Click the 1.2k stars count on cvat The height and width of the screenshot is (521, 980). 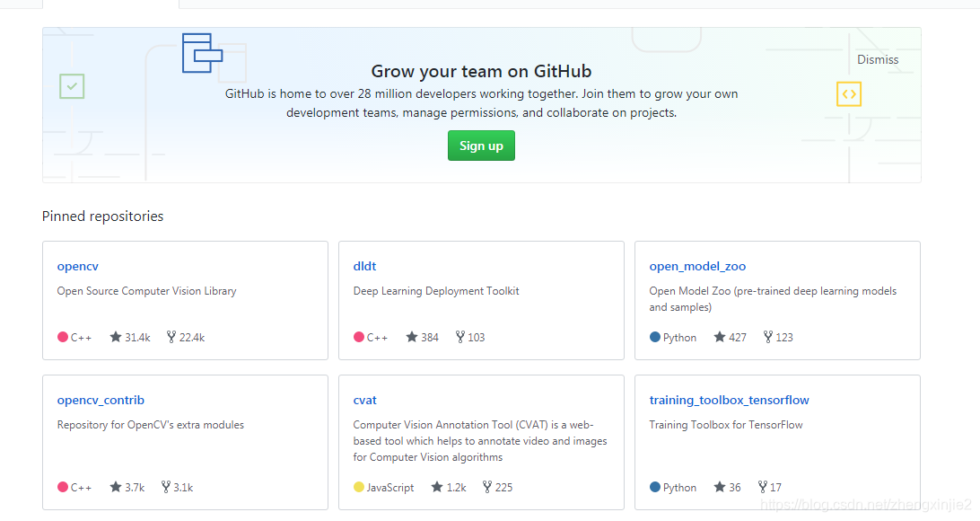pyautogui.click(x=456, y=488)
